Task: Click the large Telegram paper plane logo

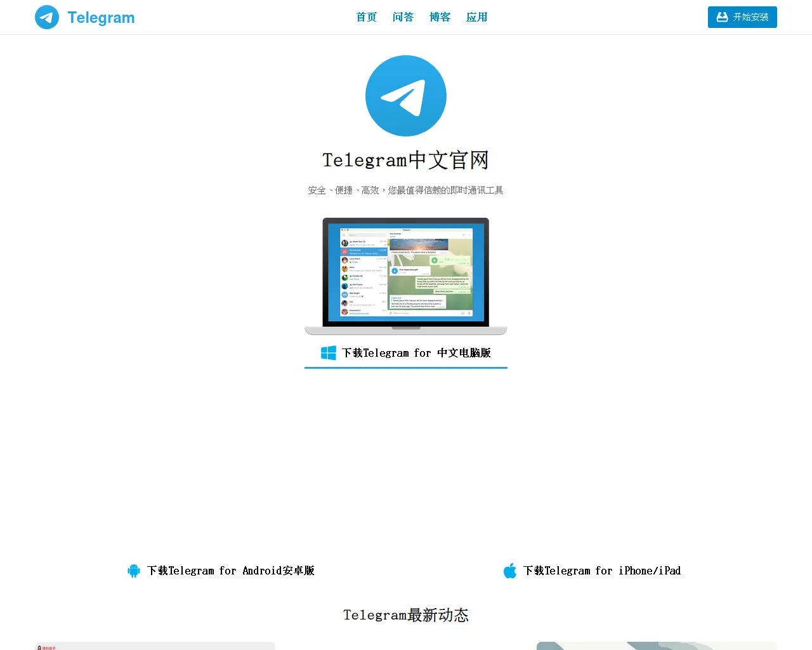Action: pyautogui.click(x=406, y=96)
